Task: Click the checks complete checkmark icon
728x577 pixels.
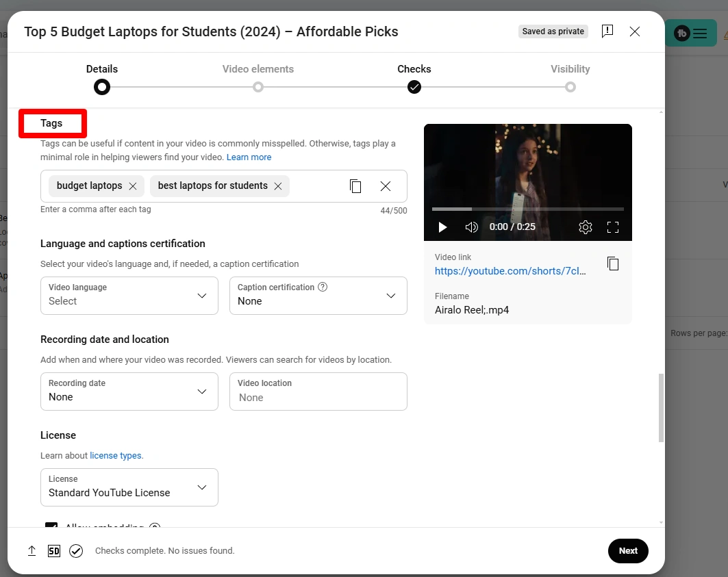Action: pyautogui.click(x=76, y=550)
